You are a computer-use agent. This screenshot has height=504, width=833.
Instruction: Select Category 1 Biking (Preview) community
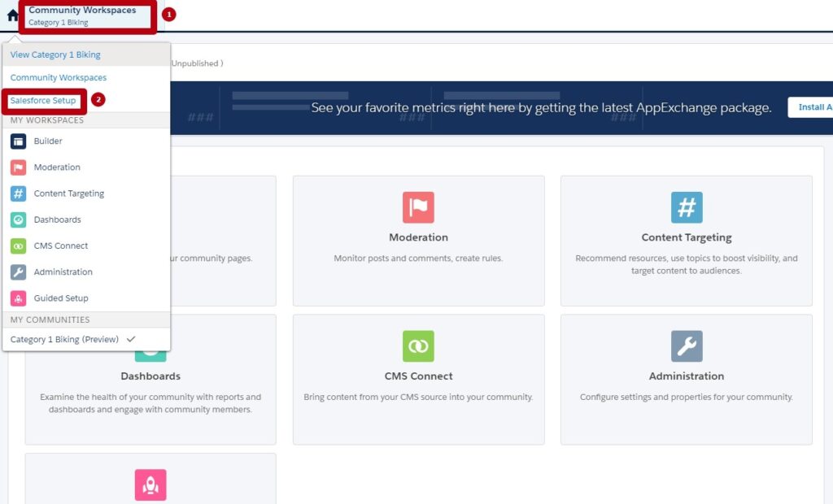pyautogui.click(x=64, y=339)
